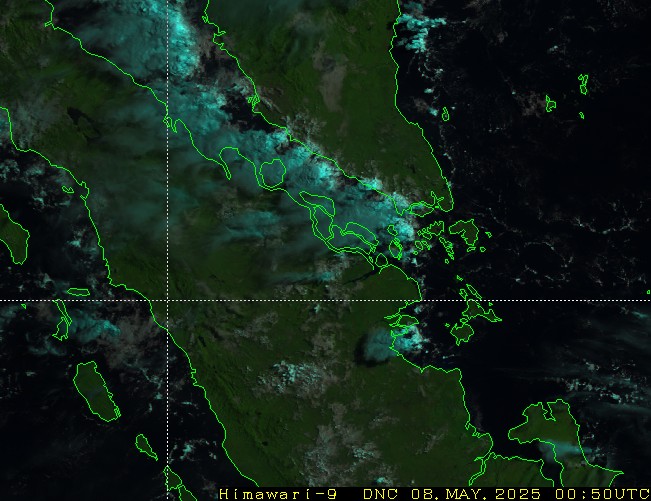651x501 pixels.
Task: Click the "Himawari-9" satellite label text
Action: click(278, 494)
